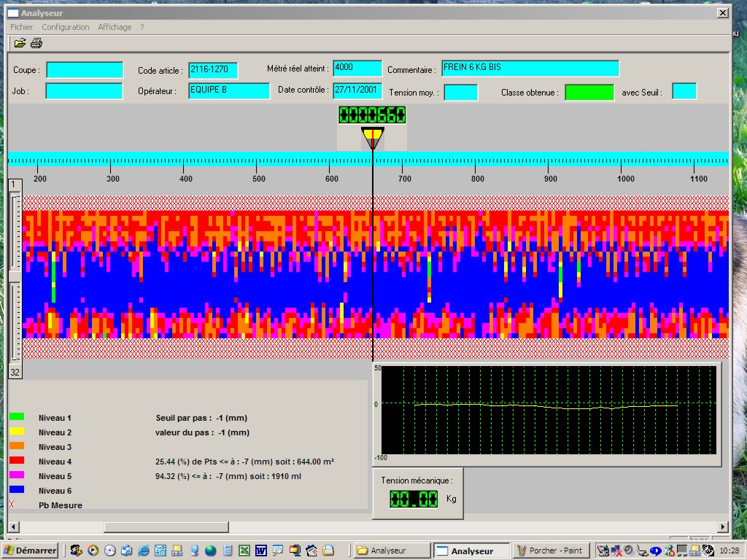Open the Configuration menu
The height and width of the screenshot is (560, 747).
(66, 27)
